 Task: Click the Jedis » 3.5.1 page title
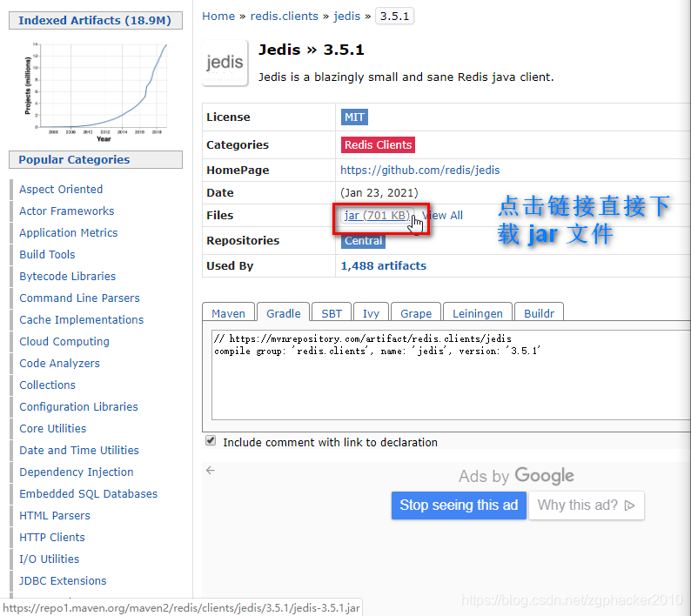312,50
